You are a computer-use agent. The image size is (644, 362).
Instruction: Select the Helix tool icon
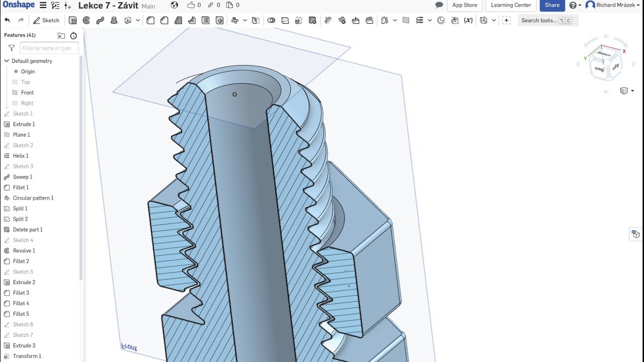coord(420,21)
